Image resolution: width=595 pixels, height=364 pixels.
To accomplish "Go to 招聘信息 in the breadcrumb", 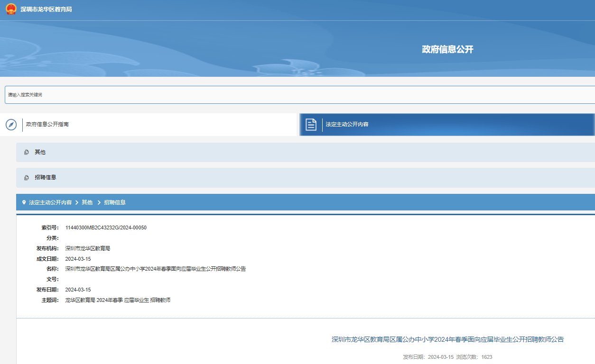I will [115, 202].
